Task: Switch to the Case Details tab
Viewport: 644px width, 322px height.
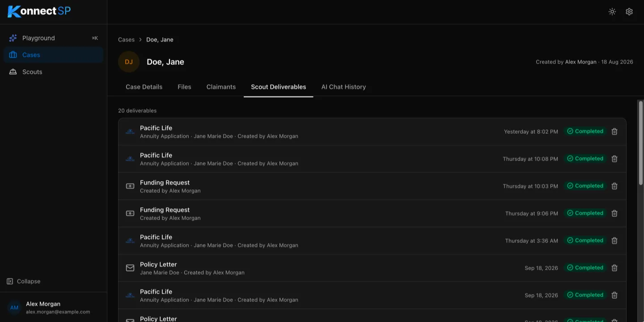Action: (x=144, y=87)
